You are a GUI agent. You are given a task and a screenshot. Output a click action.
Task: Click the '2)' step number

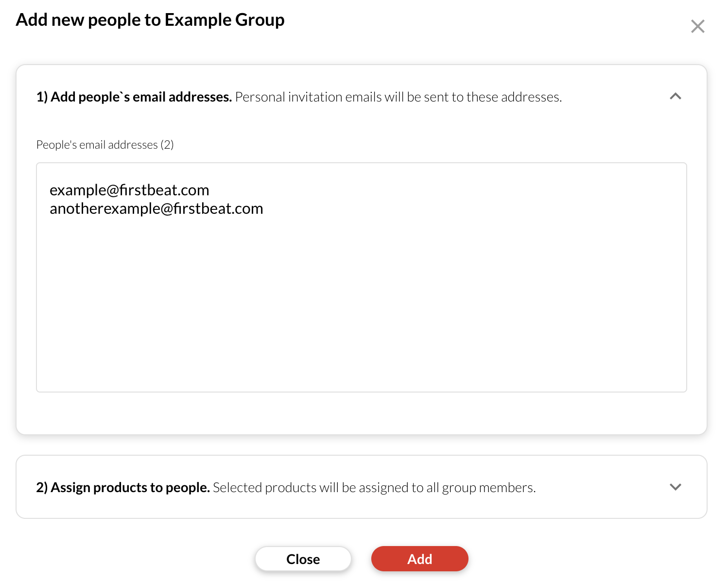(x=42, y=487)
